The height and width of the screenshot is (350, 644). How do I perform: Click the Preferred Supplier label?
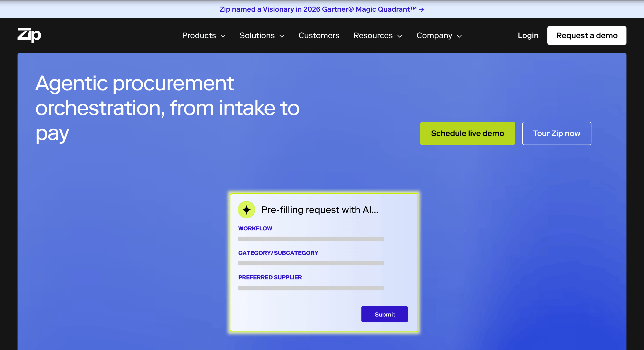point(270,277)
